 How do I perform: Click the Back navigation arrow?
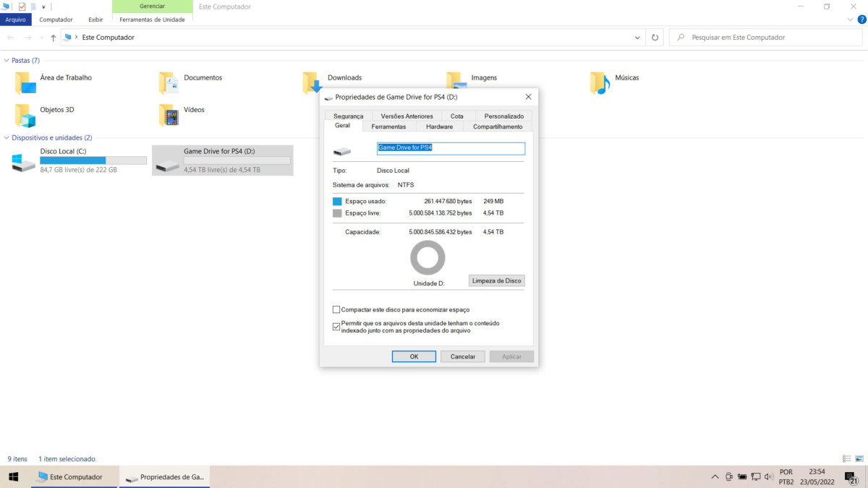11,37
